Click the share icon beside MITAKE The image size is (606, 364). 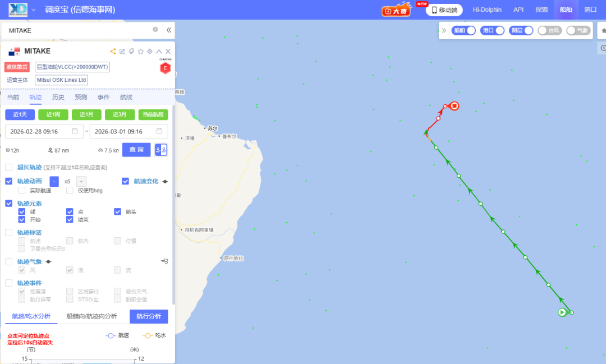click(x=113, y=52)
